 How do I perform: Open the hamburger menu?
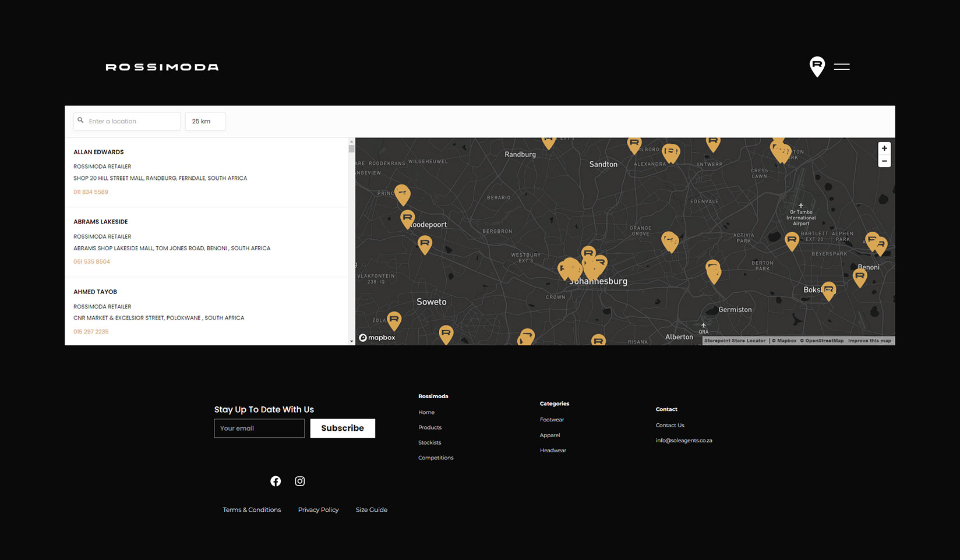(842, 67)
